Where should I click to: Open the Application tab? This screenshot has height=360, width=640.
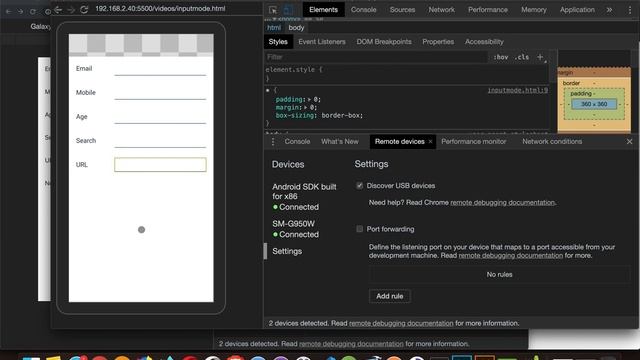pos(577,10)
